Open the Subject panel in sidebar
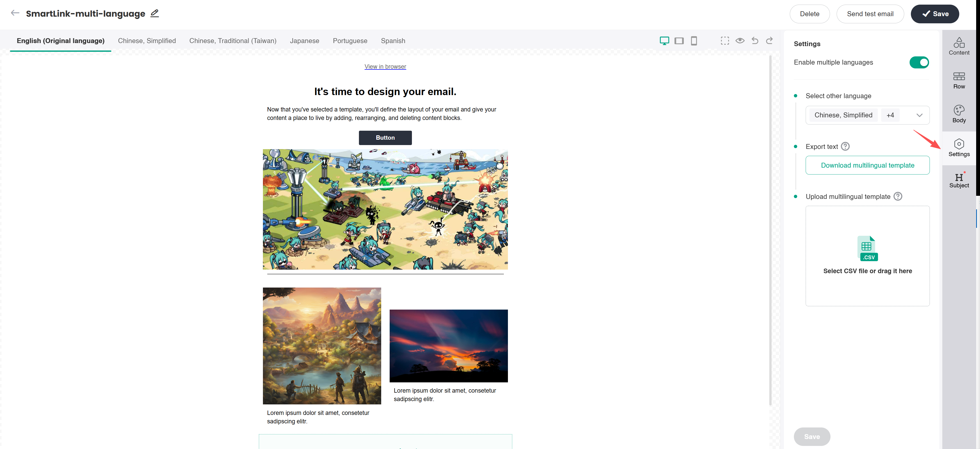 click(x=959, y=180)
